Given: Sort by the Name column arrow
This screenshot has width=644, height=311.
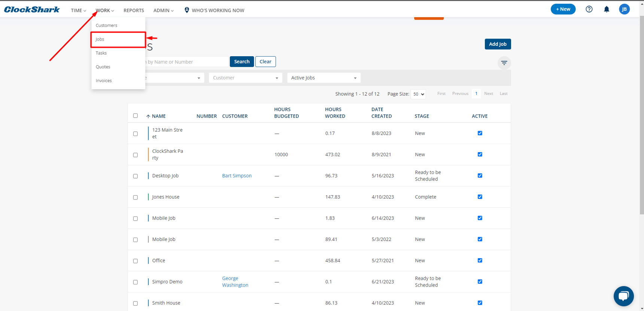Looking at the screenshot, I should tap(148, 116).
